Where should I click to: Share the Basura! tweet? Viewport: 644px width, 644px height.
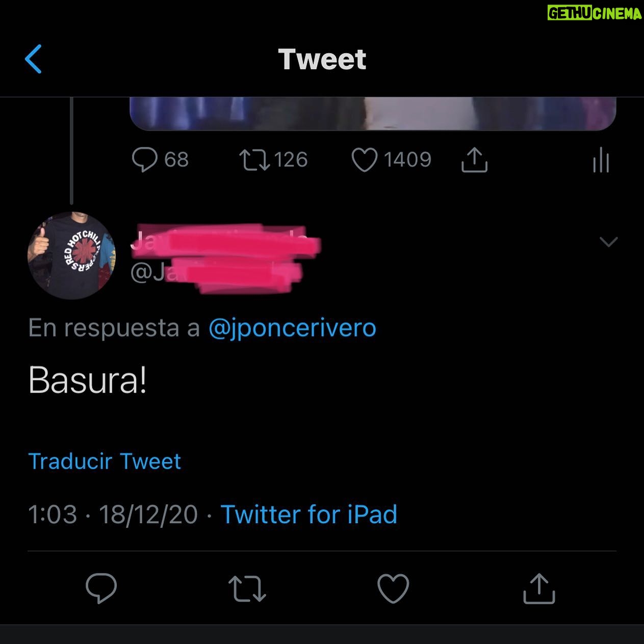click(539, 588)
